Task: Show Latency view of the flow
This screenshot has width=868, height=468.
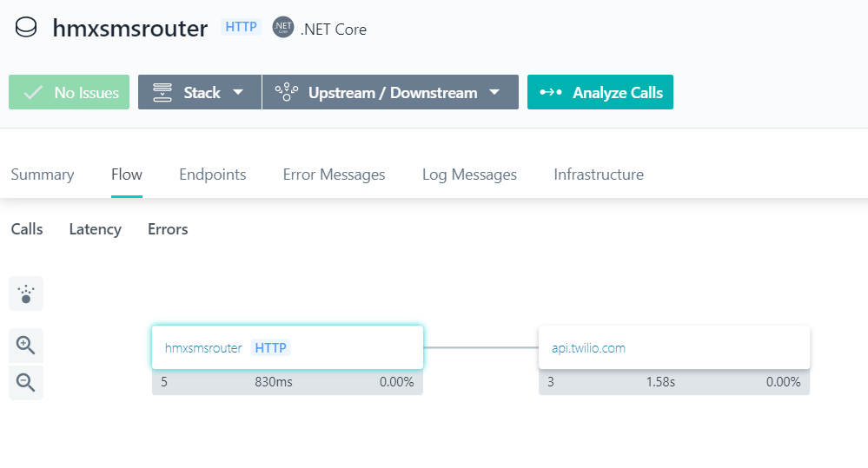Action: point(95,229)
